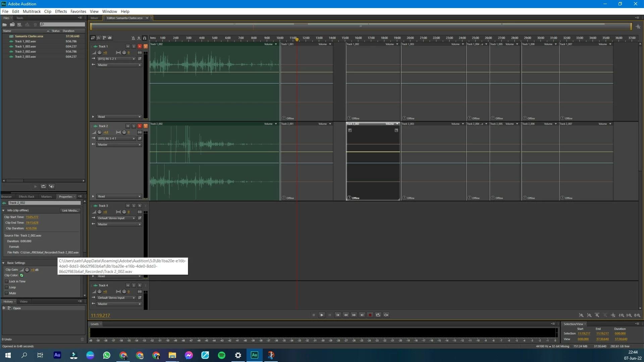
Task: Click the Clip Color swatch
Action: (x=22, y=276)
